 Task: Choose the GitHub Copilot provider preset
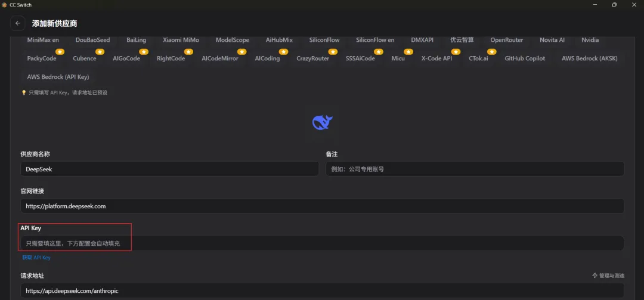point(525,58)
